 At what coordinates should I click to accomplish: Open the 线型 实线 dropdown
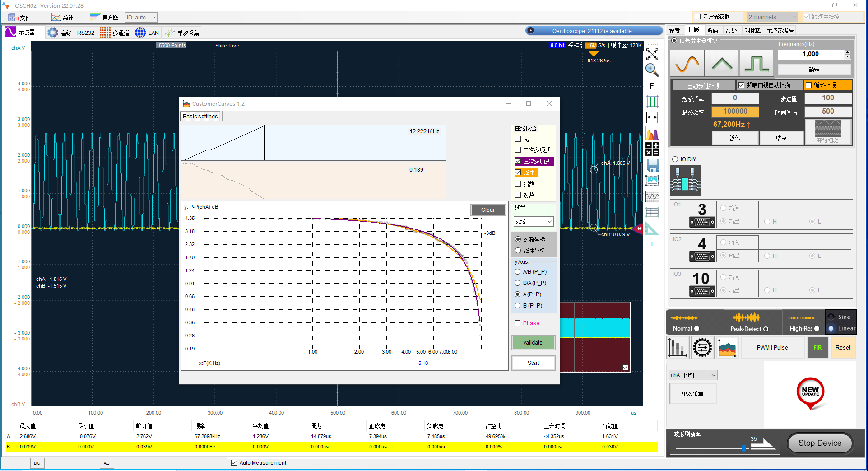[534, 221]
